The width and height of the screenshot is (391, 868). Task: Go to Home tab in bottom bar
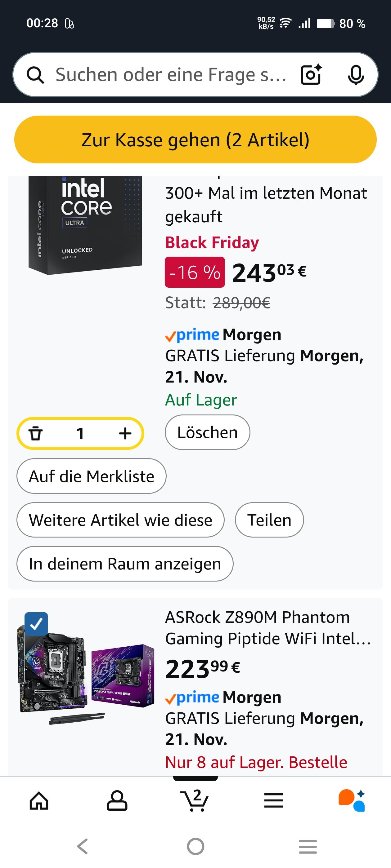[x=39, y=800]
